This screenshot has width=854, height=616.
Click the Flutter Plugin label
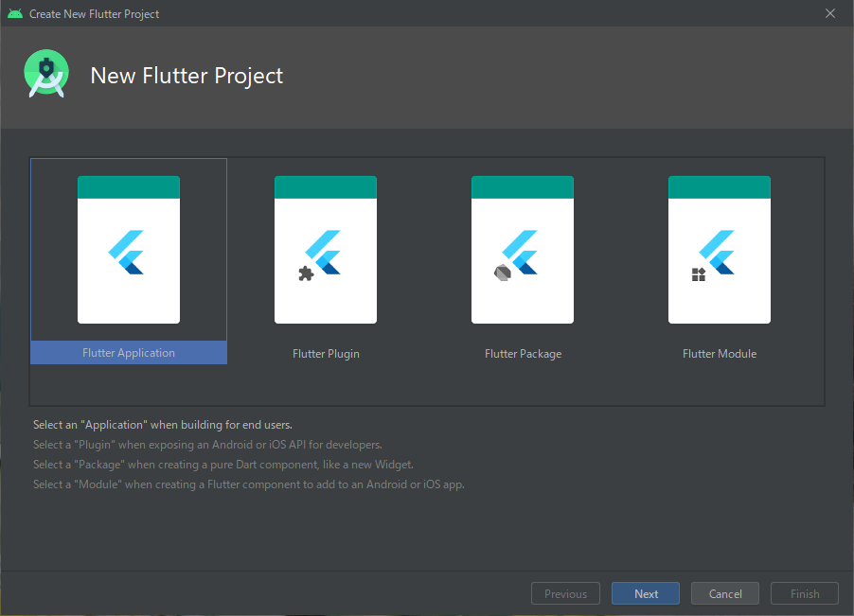(x=326, y=354)
